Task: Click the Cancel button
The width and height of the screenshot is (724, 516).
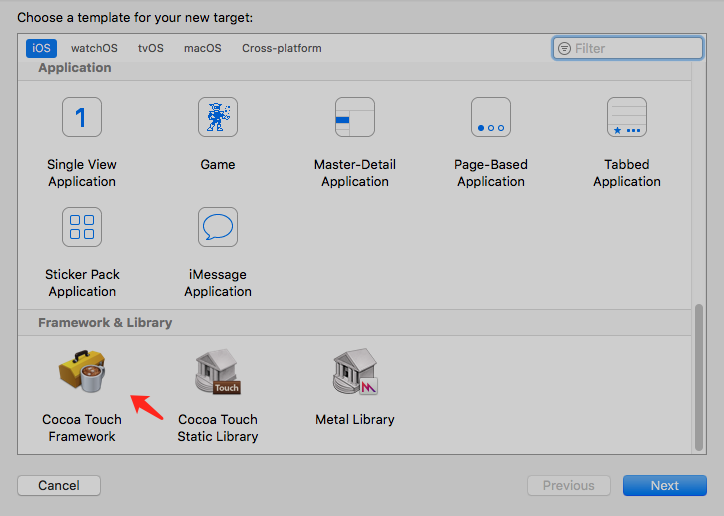Action: point(59,486)
